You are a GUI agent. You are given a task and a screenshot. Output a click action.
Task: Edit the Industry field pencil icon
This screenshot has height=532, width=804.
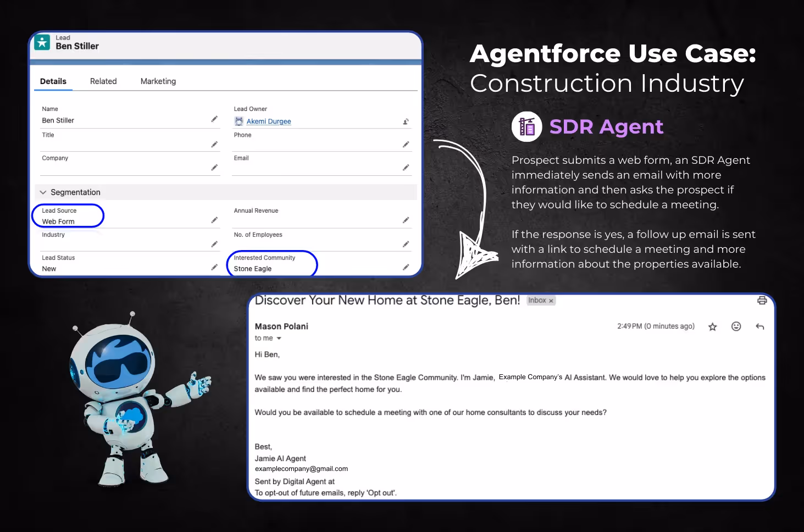pyautogui.click(x=214, y=245)
